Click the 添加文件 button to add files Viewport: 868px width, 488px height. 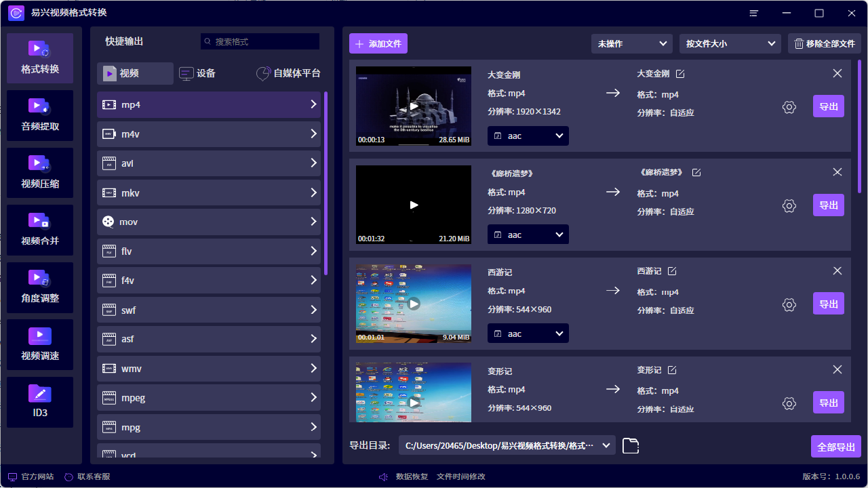click(378, 43)
